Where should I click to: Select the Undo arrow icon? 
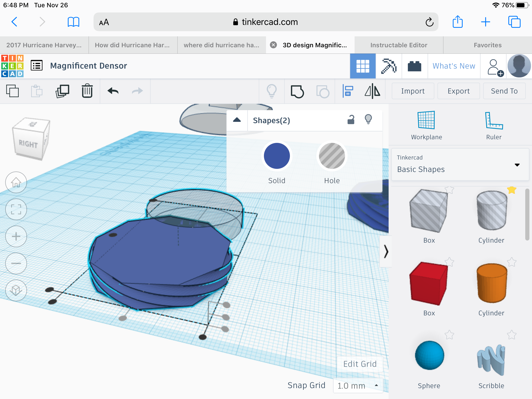pyautogui.click(x=113, y=91)
